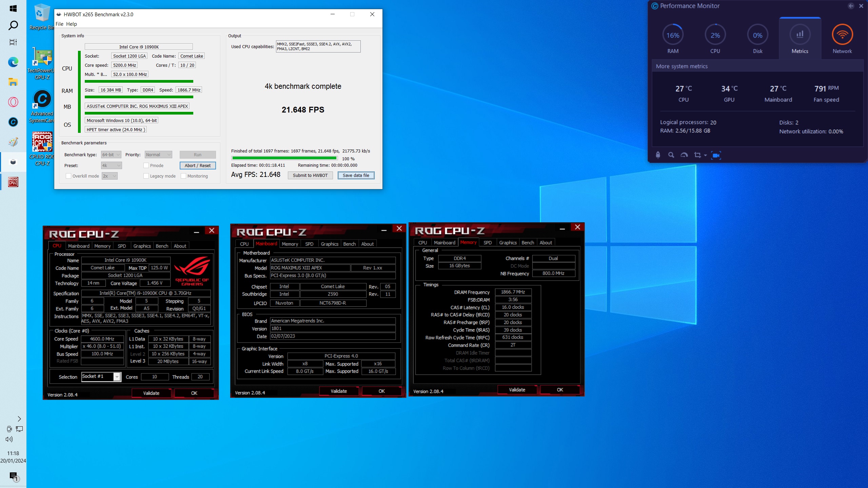Click the crop screenshot icon in Performance Monitor
Image resolution: width=868 pixels, height=488 pixels.
pyautogui.click(x=697, y=155)
